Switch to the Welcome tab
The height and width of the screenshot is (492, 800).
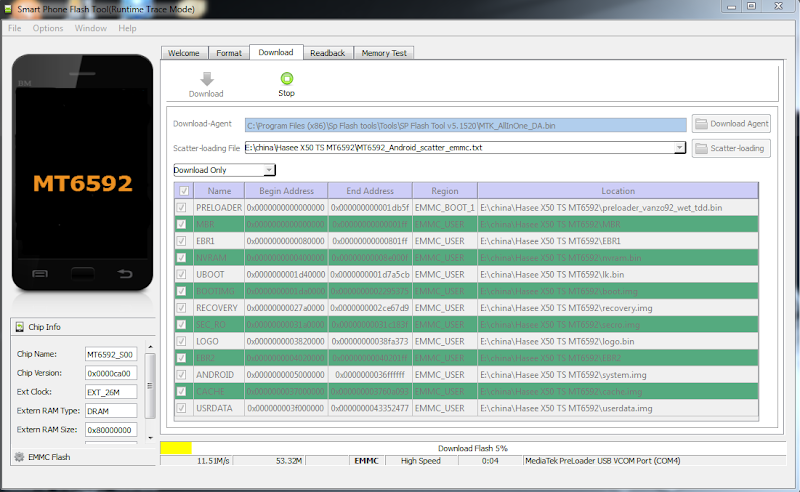[184, 53]
